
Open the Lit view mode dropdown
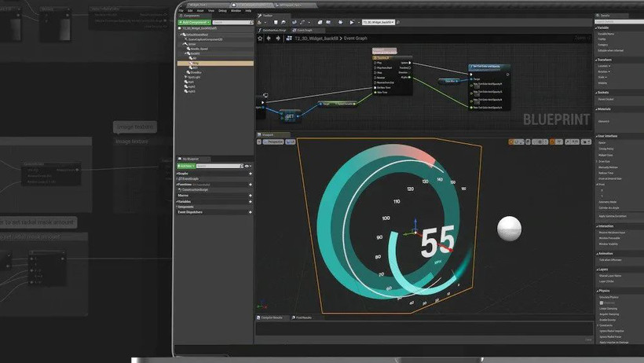pyautogui.click(x=291, y=142)
